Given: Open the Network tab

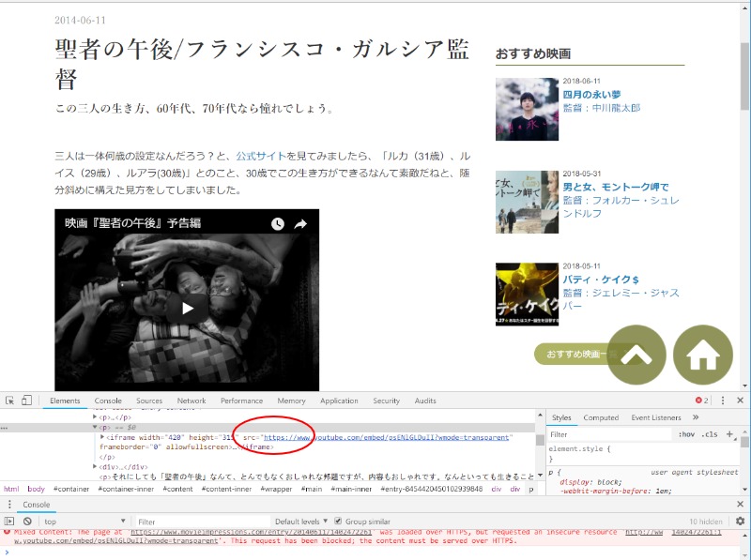Looking at the screenshot, I should [x=192, y=401].
